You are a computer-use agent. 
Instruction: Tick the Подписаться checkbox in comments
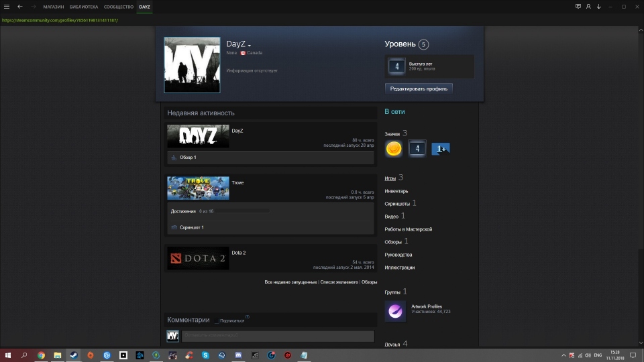point(217,321)
